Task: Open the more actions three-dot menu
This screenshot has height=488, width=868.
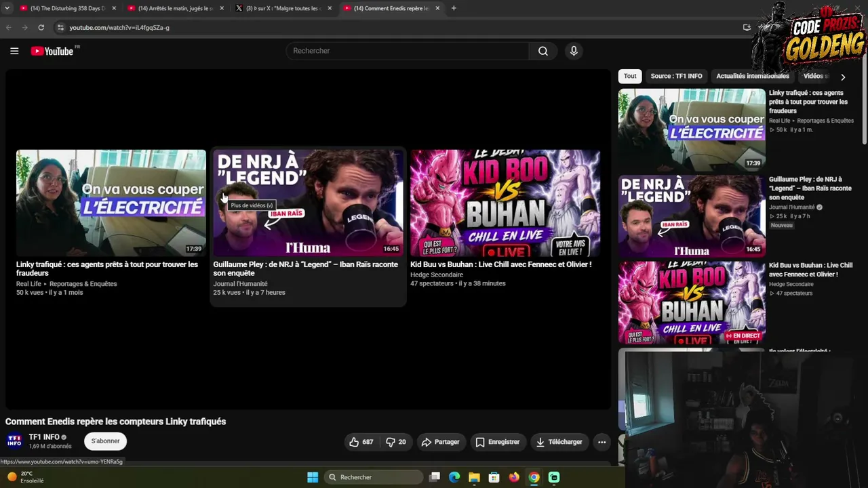Action: click(601, 442)
